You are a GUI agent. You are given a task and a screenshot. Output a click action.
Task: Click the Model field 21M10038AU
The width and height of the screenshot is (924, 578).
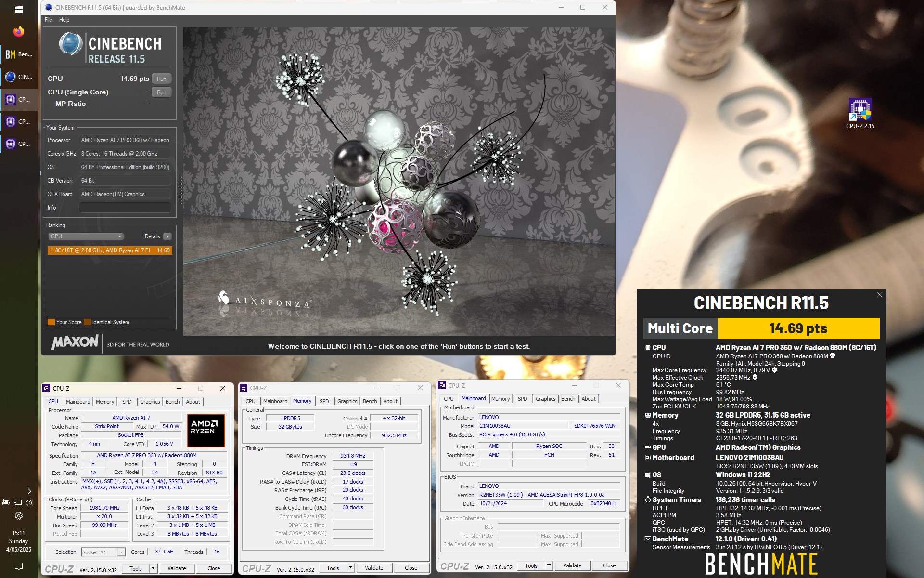[x=523, y=426]
